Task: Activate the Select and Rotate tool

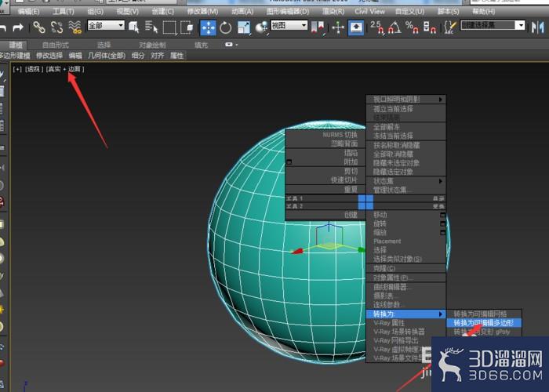Action: coord(226,27)
